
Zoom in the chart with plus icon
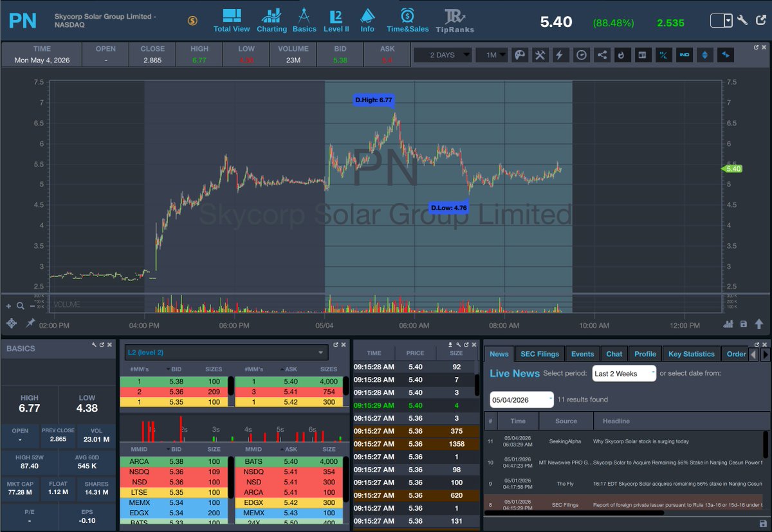coord(9,306)
